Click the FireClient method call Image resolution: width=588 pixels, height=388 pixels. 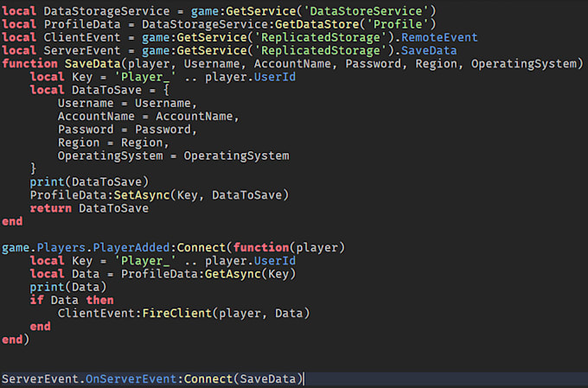coord(176,314)
